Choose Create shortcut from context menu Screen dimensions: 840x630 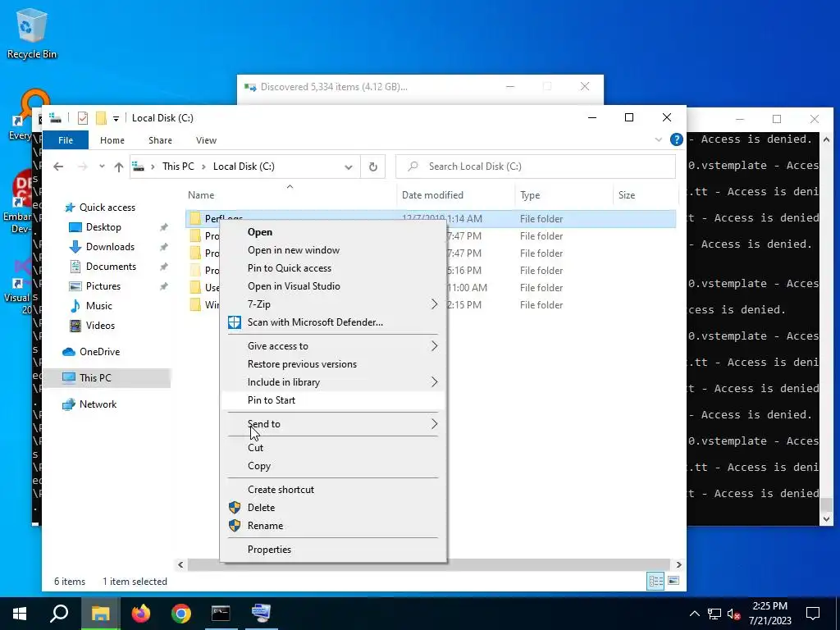click(x=333, y=490)
